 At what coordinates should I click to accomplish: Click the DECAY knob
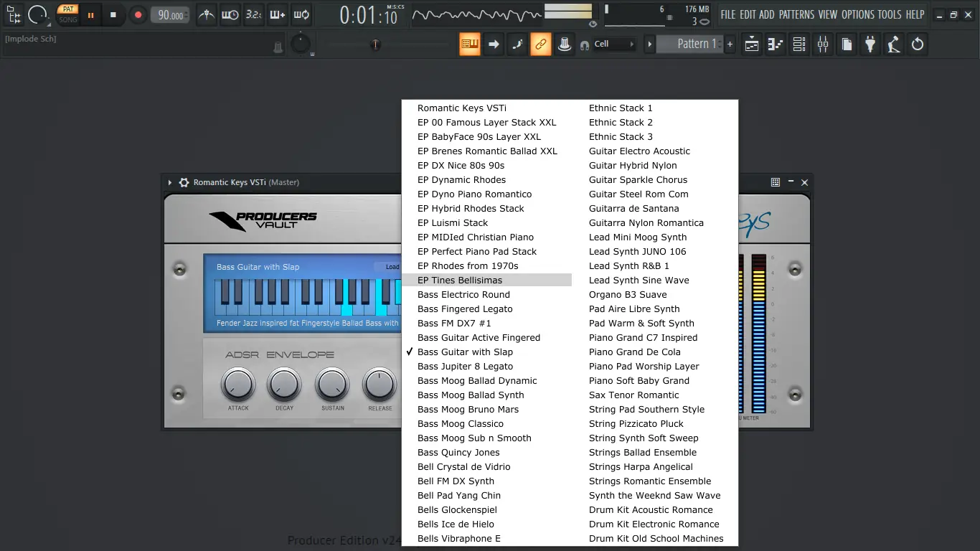coord(284,385)
